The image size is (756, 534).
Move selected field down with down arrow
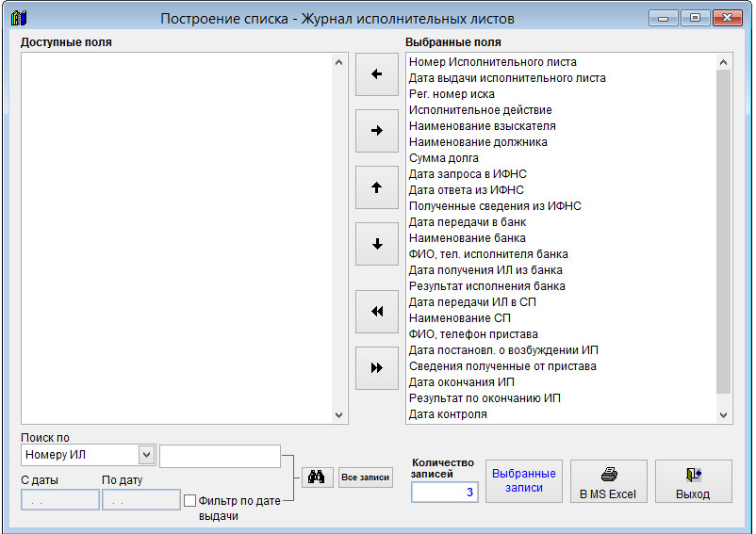(x=376, y=244)
